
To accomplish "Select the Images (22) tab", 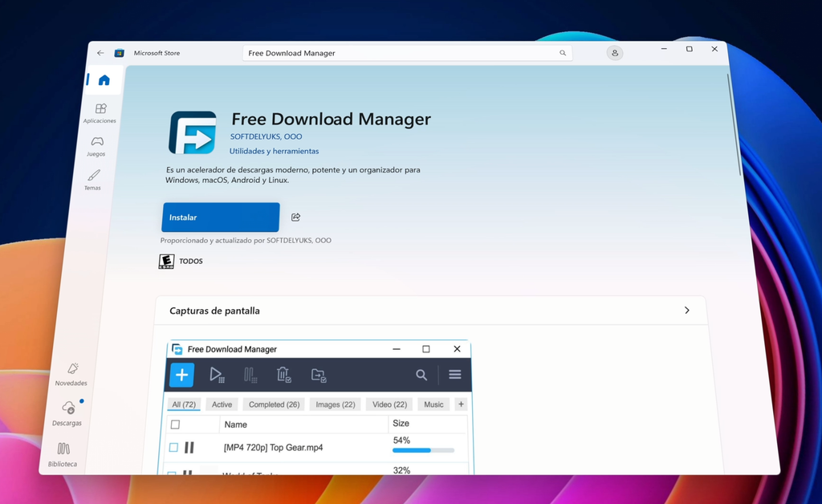I will click(336, 404).
